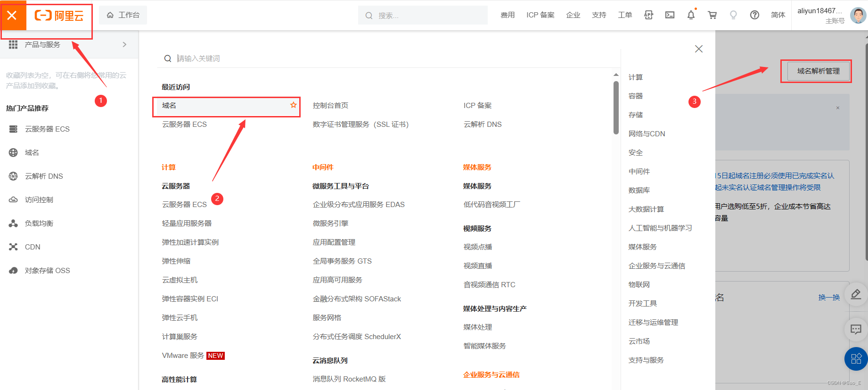The image size is (868, 390).
Task: Jump to 支持与服务 category
Action: point(646,360)
